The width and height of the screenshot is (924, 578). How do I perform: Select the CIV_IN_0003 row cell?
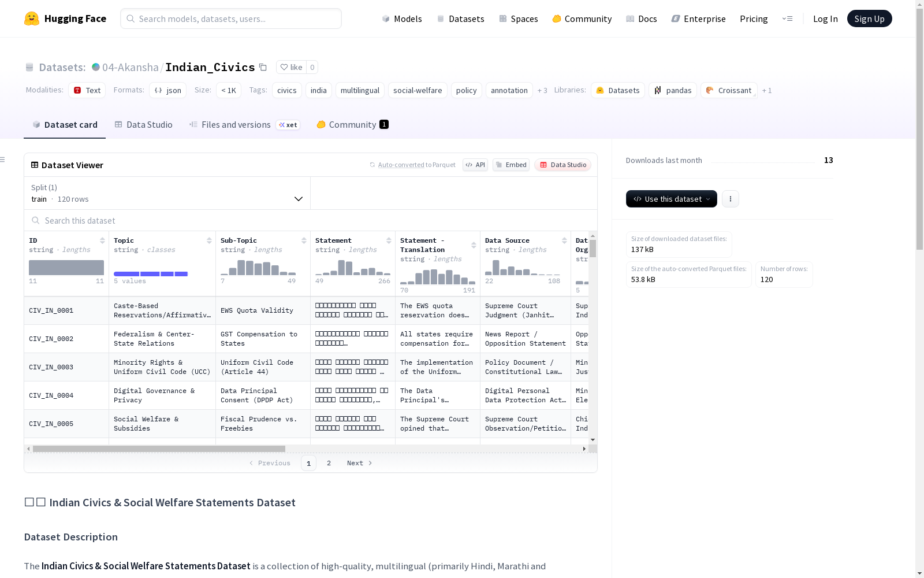point(66,367)
